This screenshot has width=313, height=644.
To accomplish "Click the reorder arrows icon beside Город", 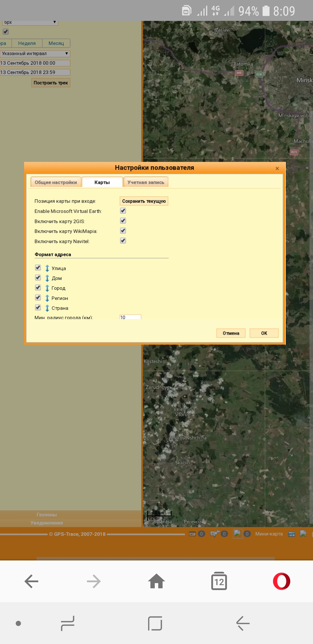I will click(47, 288).
